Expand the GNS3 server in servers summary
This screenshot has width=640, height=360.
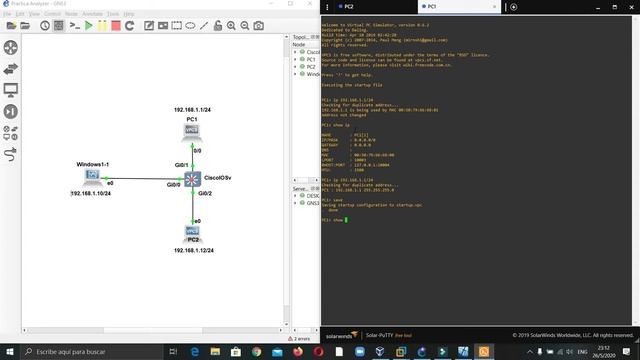[295, 203]
